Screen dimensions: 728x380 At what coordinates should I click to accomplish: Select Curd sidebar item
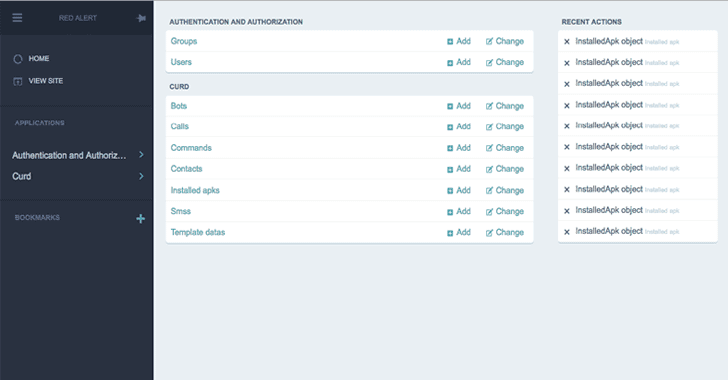coord(22,176)
